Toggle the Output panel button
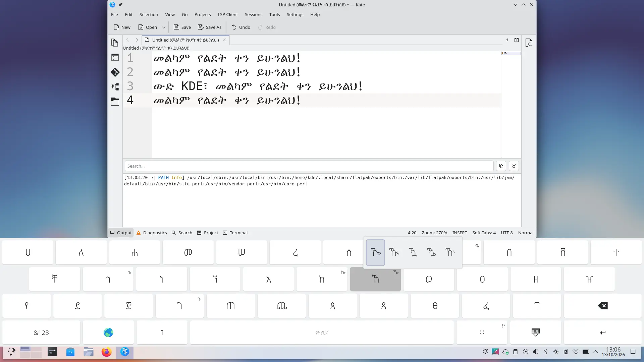This screenshot has width=644, height=362. coord(121,233)
